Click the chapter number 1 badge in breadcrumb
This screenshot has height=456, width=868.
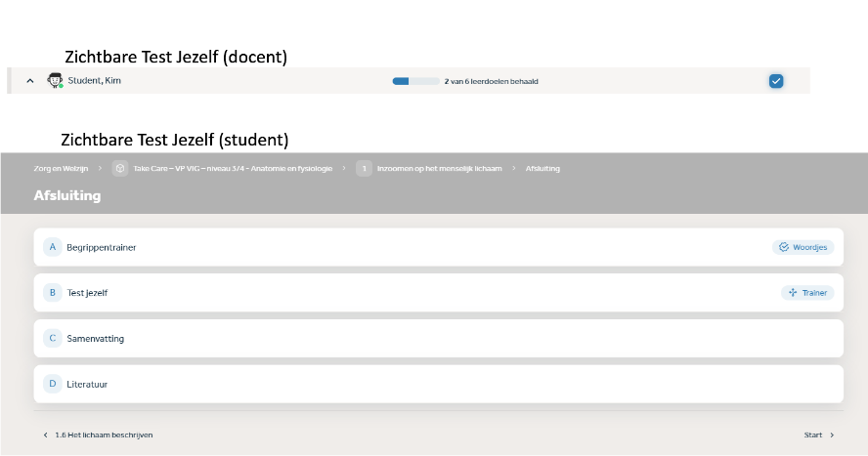pyautogui.click(x=364, y=169)
